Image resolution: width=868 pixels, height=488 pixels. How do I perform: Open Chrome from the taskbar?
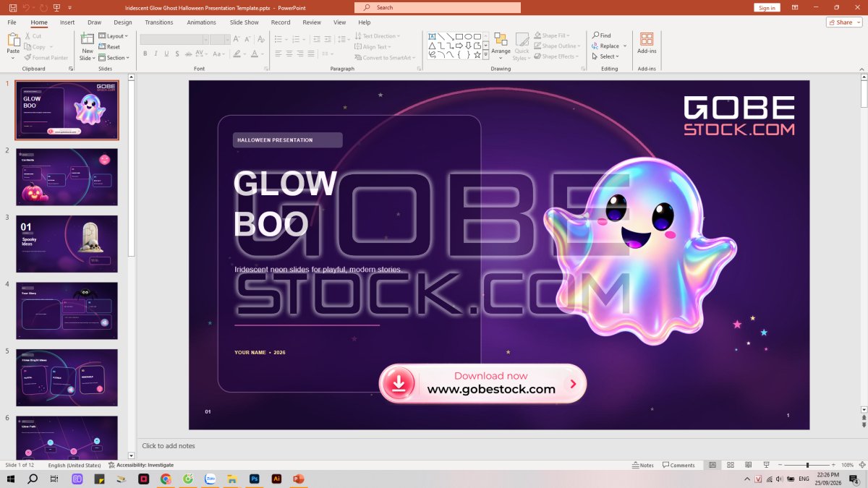[x=166, y=479]
